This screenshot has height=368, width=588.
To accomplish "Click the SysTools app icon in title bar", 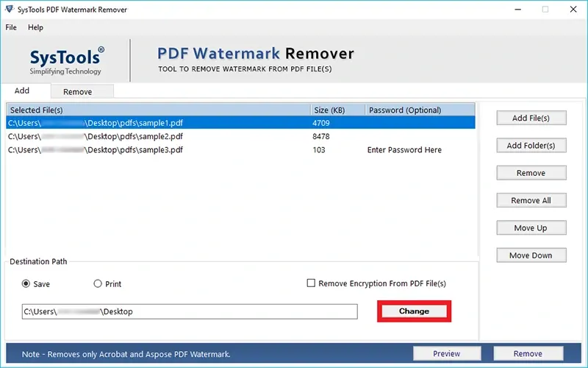I will 10,9.
